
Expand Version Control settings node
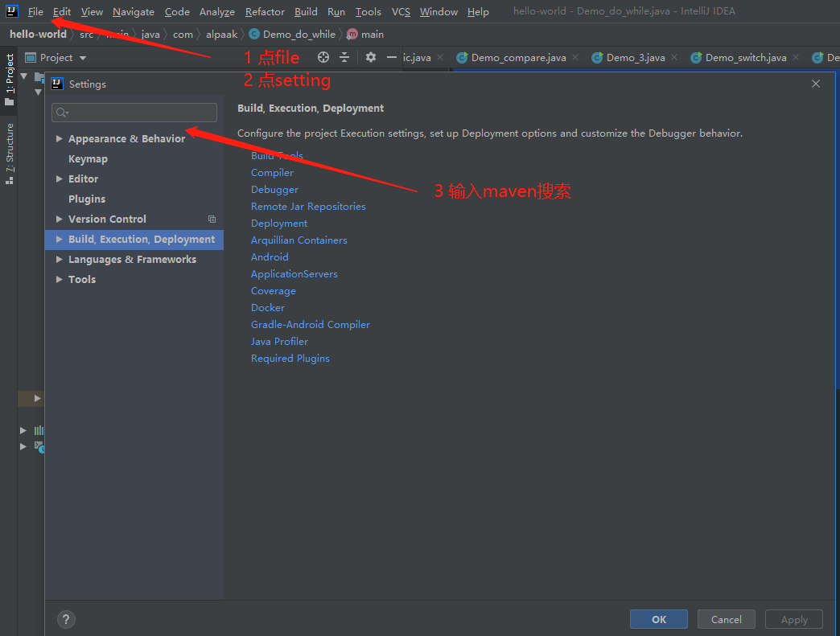(x=59, y=219)
